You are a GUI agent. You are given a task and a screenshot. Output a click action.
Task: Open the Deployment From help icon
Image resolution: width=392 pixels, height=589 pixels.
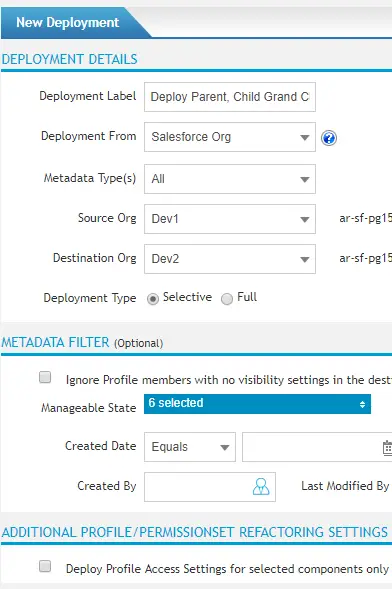point(329,138)
